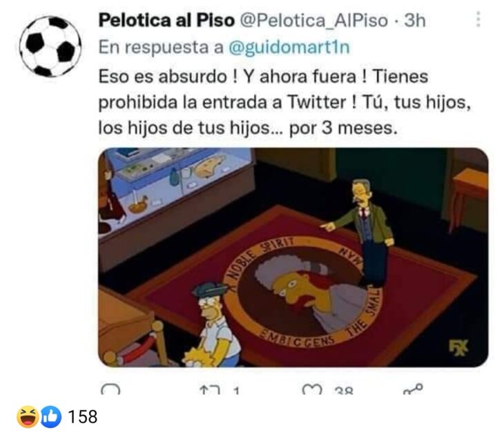Viewport: 504px width, 437px height.
Task: Click the Pelotica al Piso display name
Action: pos(166,21)
